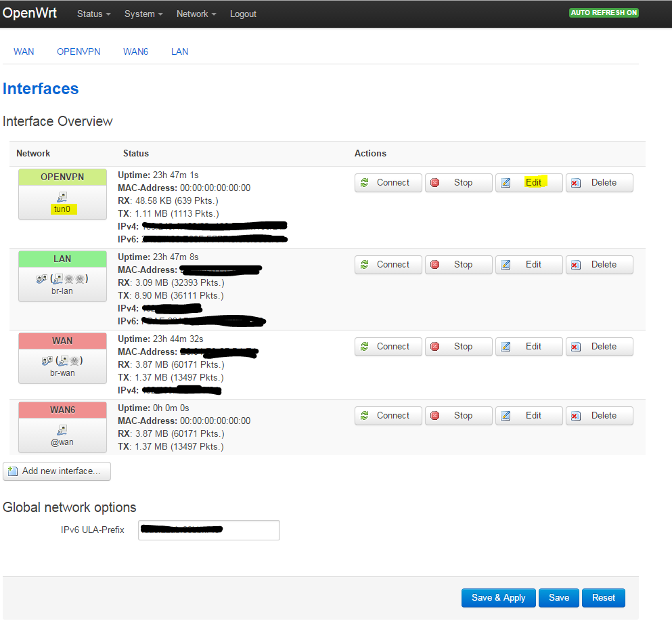Click the WAN6 @wan interface icon
This screenshot has height=621, width=672.
point(62,429)
